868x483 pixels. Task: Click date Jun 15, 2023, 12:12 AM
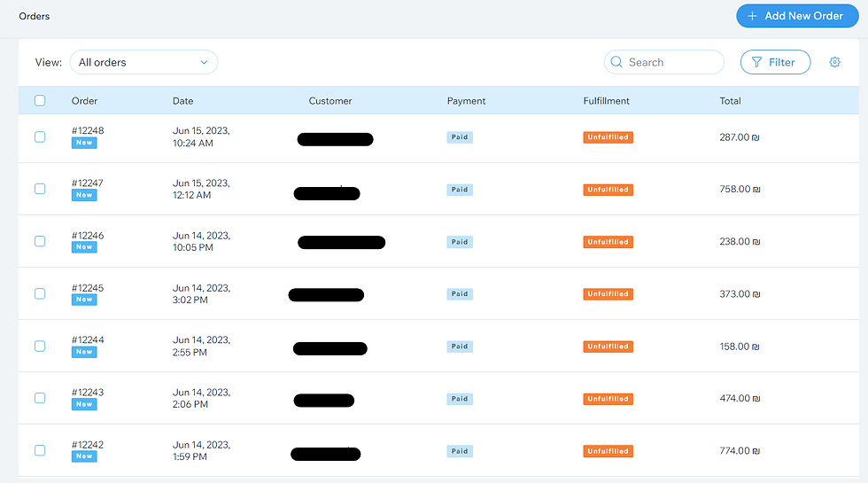pos(201,189)
